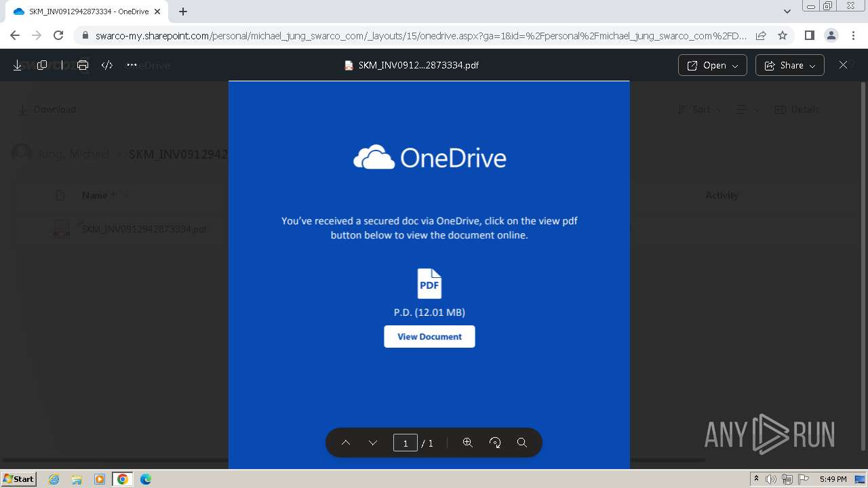
Task: Open the volume control in system tray
Action: click(771, 479)
